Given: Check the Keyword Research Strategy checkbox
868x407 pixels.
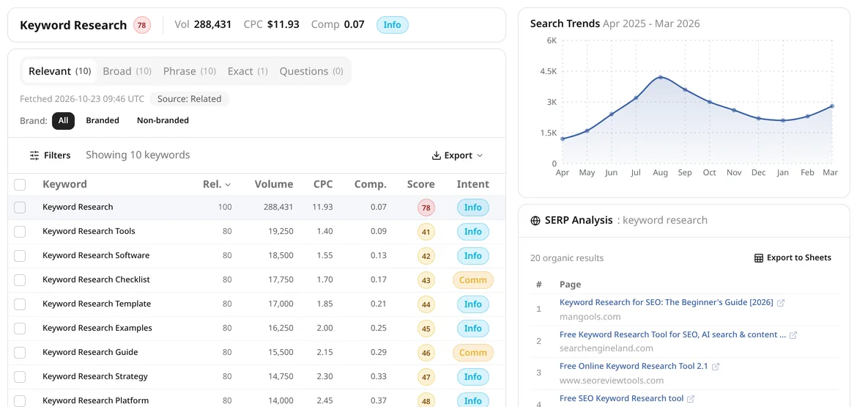Looking at the screenshot, I should click(20, 377).
